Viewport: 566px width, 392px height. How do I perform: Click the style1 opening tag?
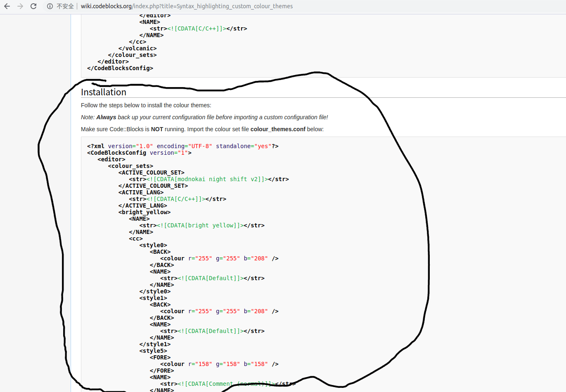(x=153, y=298)
